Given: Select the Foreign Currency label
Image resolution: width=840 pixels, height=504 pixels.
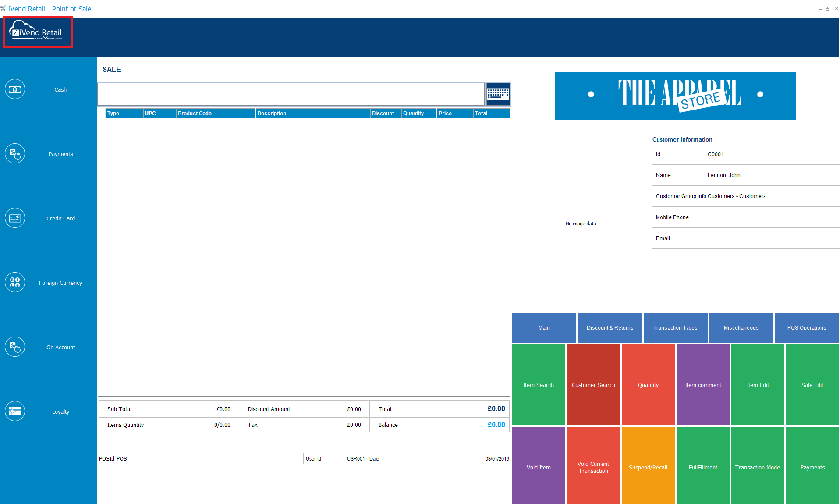Looking at the screenshot, I should (60, 283).
